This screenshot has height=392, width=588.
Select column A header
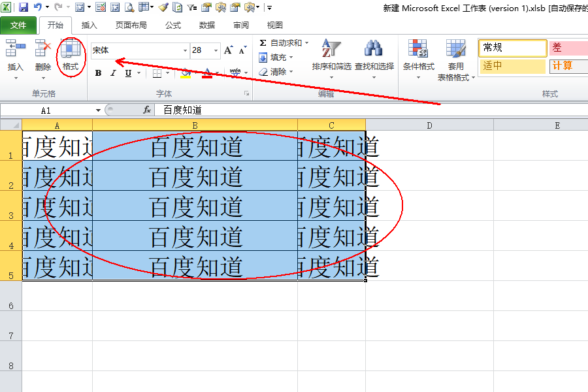point(57,125)
